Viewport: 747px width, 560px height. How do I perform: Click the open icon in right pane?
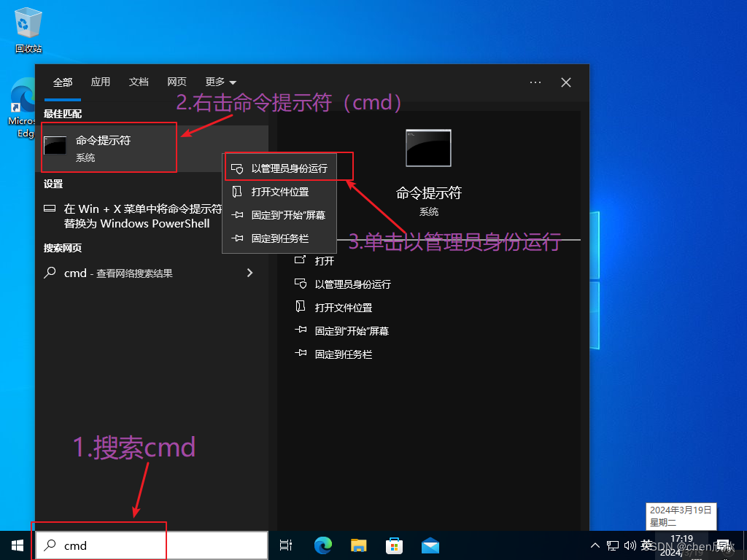pyautogui.click(x=300, y=260)
